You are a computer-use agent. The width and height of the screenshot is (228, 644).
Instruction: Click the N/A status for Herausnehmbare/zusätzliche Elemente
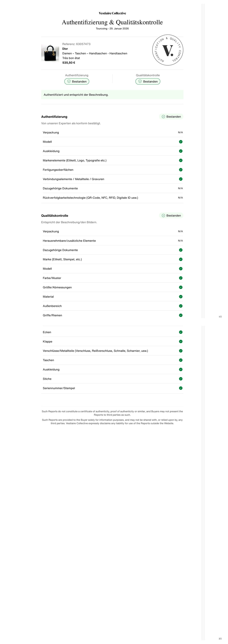(180, 241)
